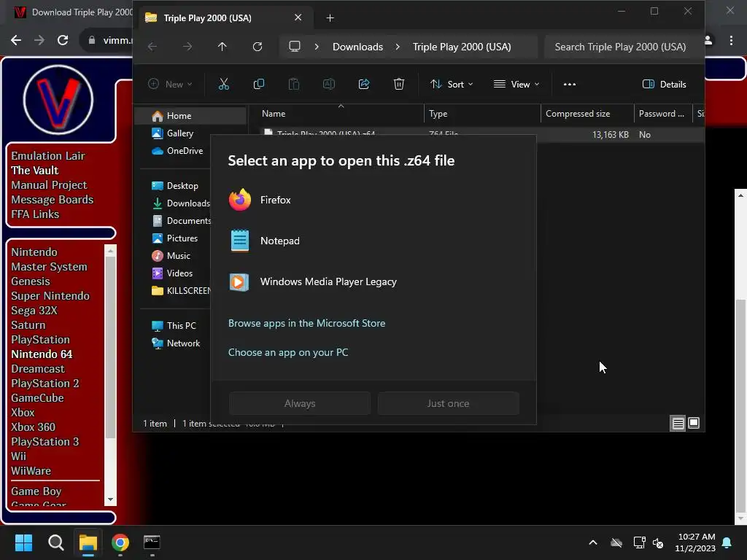This screenshot has height=560, width=747.
Task: Click the Chrome taskbar icon
Action: point(120,542)
